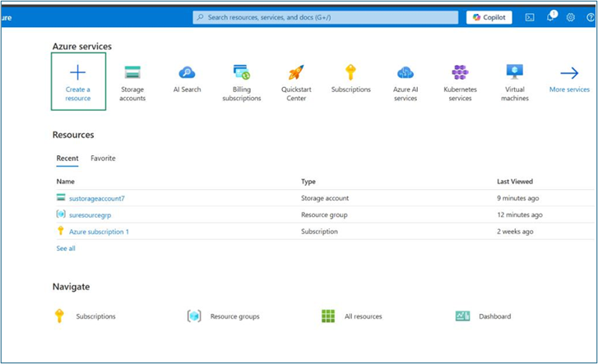The width and height of the screenshot is (598, 364).
Task: Click Type column header
Action: pos(308,182)
